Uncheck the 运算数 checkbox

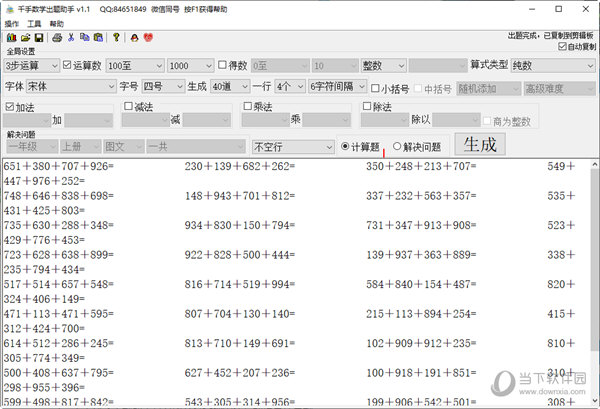67,65
